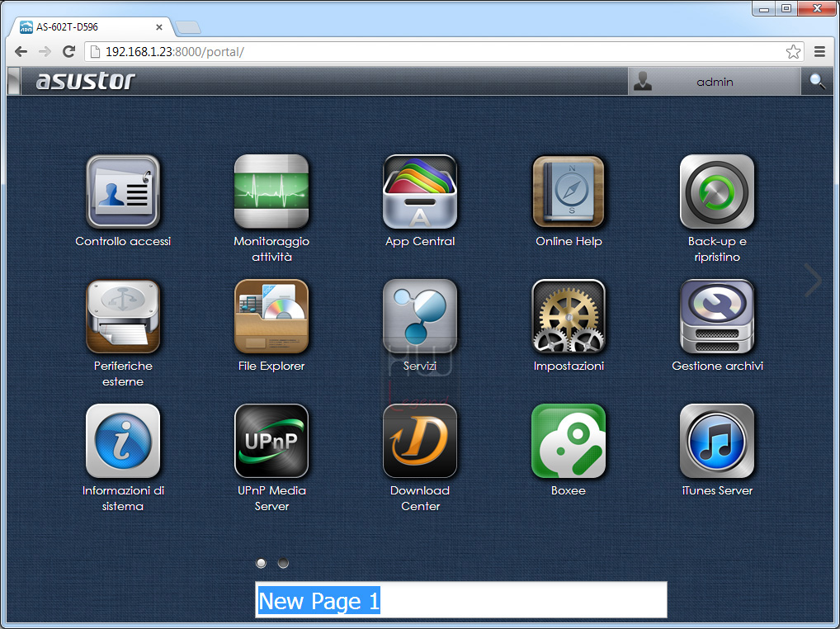Open the admin user menu
The height and width of the screenshot is (629, 840).
click(714, 82)
